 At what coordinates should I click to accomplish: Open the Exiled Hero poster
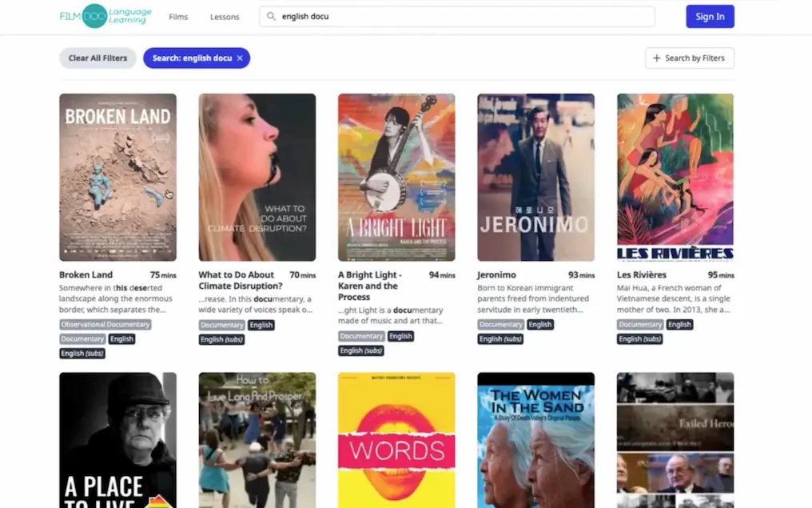coord(675,440)
